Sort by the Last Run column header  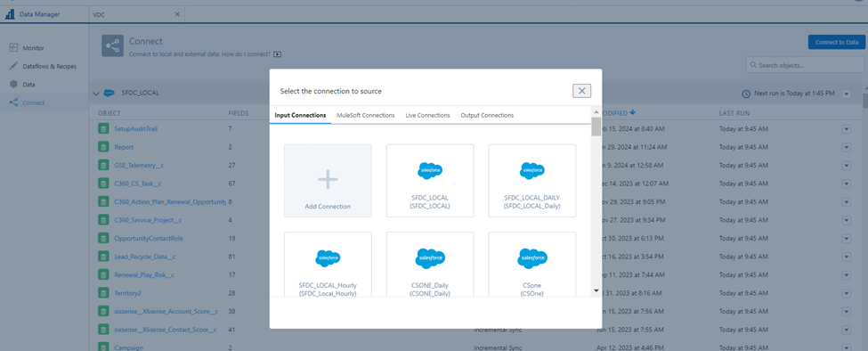pyautogui.click(x=734, y=113)
